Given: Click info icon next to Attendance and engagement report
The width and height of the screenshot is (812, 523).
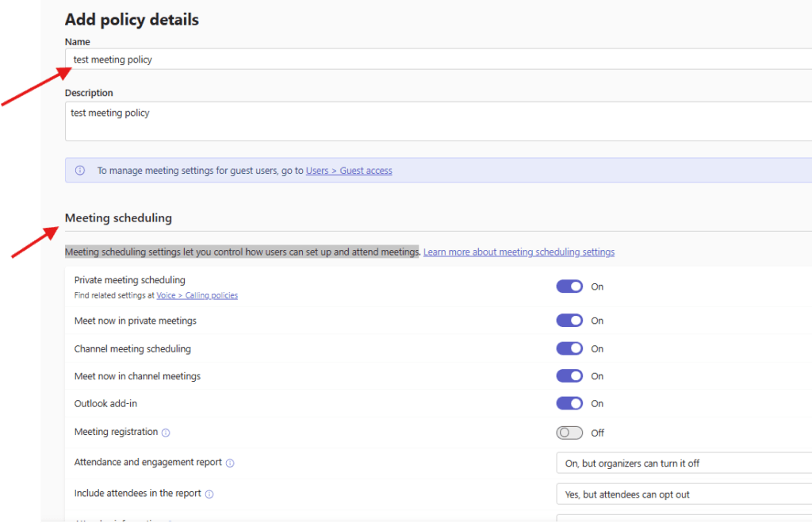Looking at the screenshot, I should (230, 463).
